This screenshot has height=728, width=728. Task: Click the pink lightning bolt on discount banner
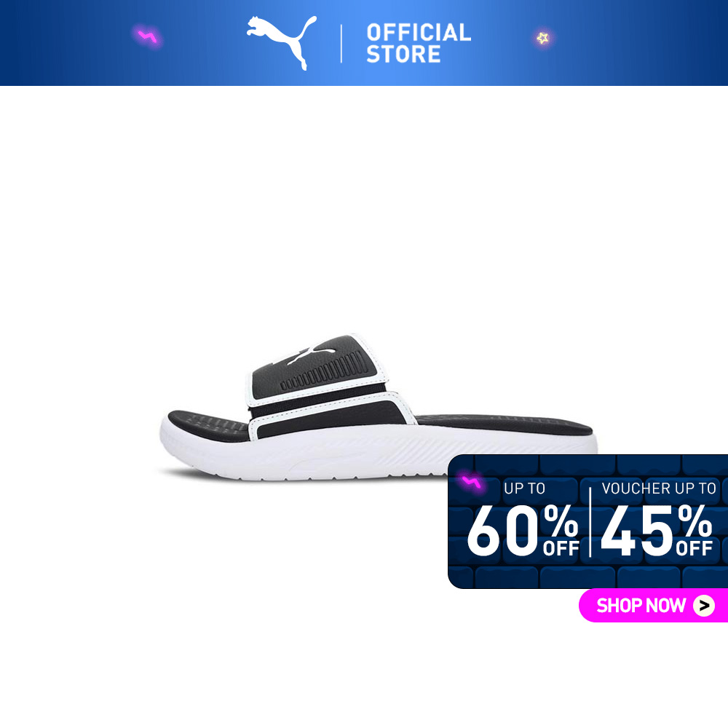point(471,483)
